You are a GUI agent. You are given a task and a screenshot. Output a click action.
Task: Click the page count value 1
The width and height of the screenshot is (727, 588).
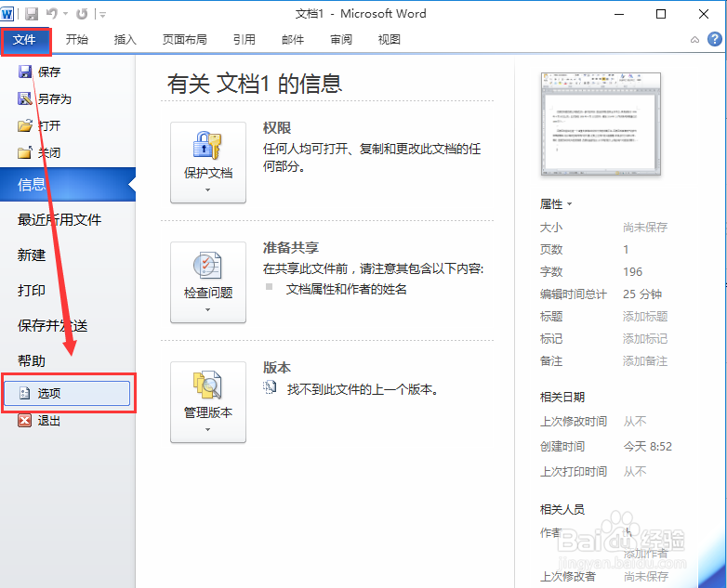(626, 250)
